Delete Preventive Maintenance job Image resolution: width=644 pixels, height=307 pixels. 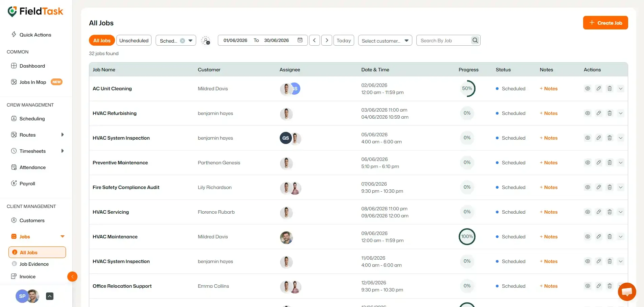tap(609, 163)
